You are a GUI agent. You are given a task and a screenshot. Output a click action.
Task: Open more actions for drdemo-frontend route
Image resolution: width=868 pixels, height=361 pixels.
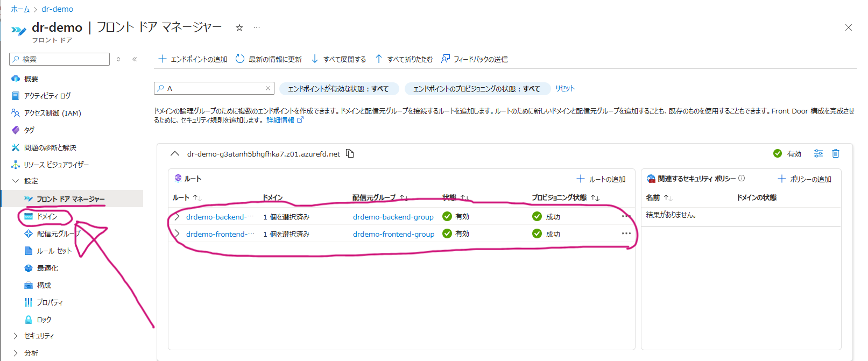pos(626,233)
